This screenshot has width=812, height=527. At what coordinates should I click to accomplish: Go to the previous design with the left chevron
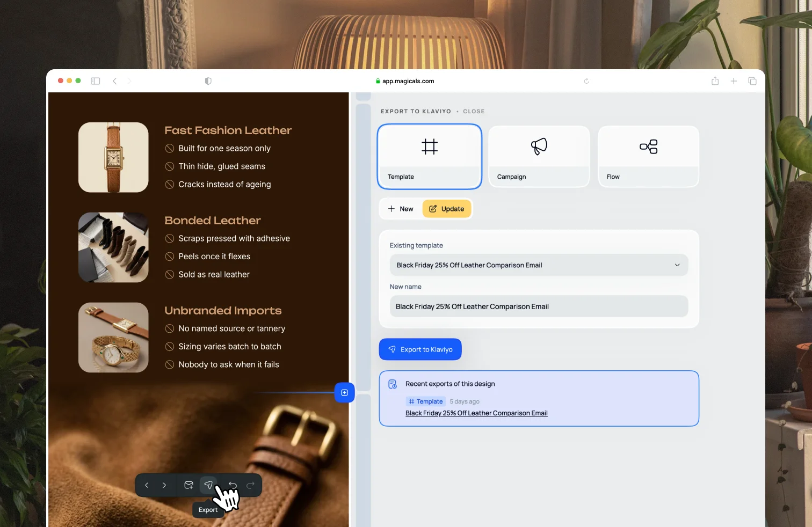[147, 485]
